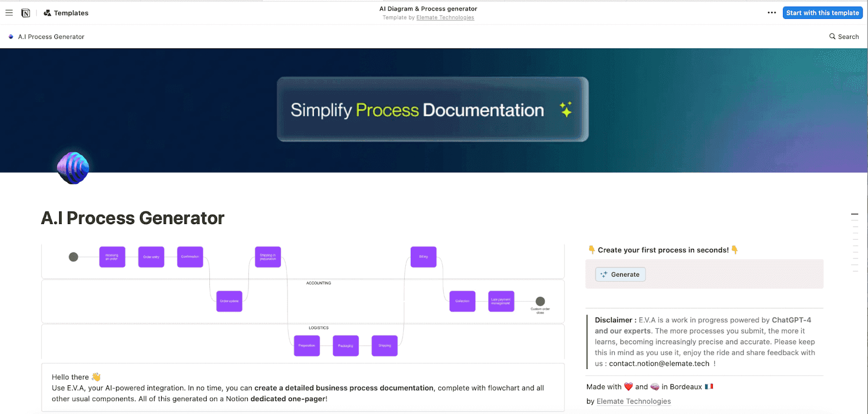Click the ACCOUNTING lane label
The height and width of the screenshot is (414, 868).
pyautogui.click(x=318, y=283)
